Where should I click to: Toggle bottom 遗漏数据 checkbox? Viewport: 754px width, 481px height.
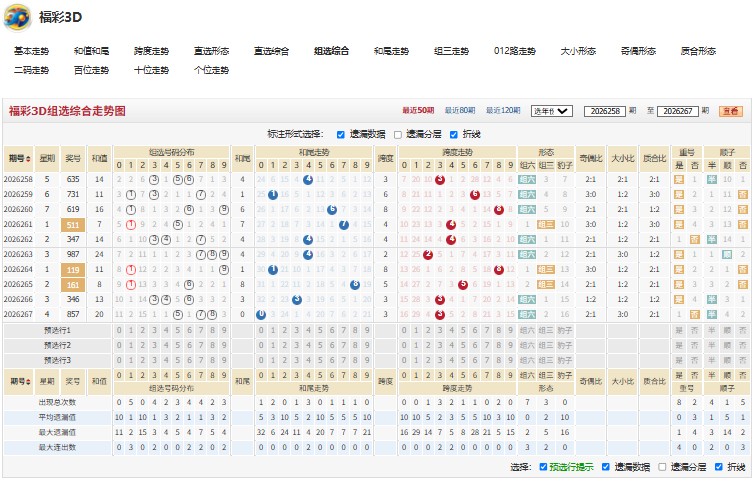coord(606,467)
